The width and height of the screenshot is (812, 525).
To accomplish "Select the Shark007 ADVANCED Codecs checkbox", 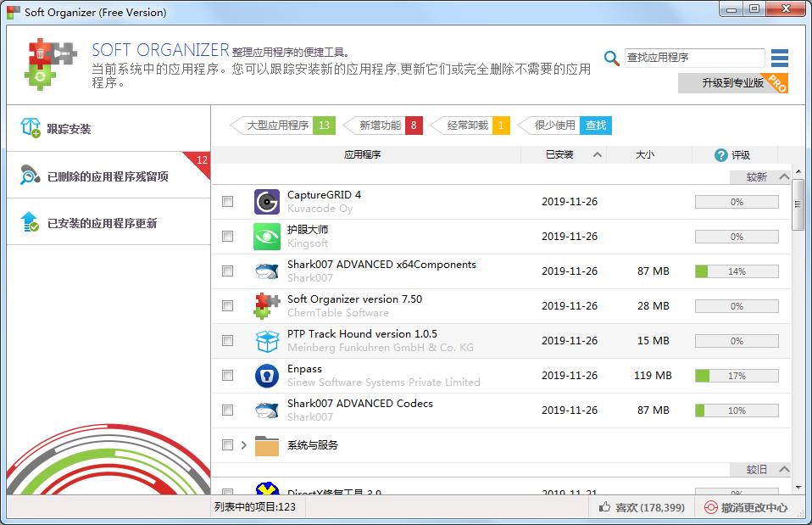I will click(227, 411).
